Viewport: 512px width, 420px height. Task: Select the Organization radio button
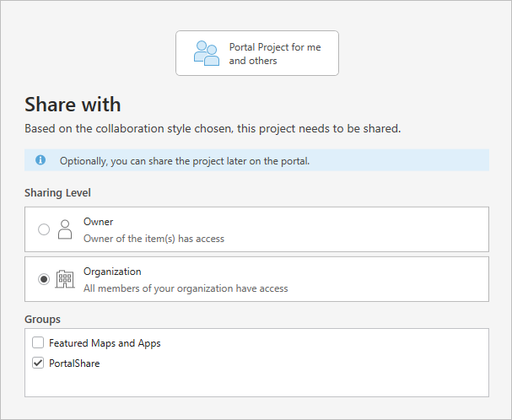click(x=44, y=279)
